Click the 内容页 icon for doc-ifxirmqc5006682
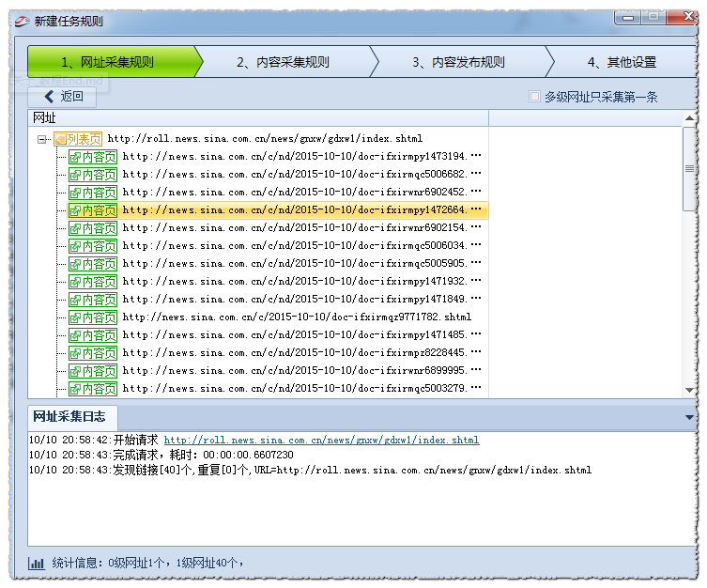Image resolution: width=707 pixels, height=588 pixels. [x=75, y=175]
